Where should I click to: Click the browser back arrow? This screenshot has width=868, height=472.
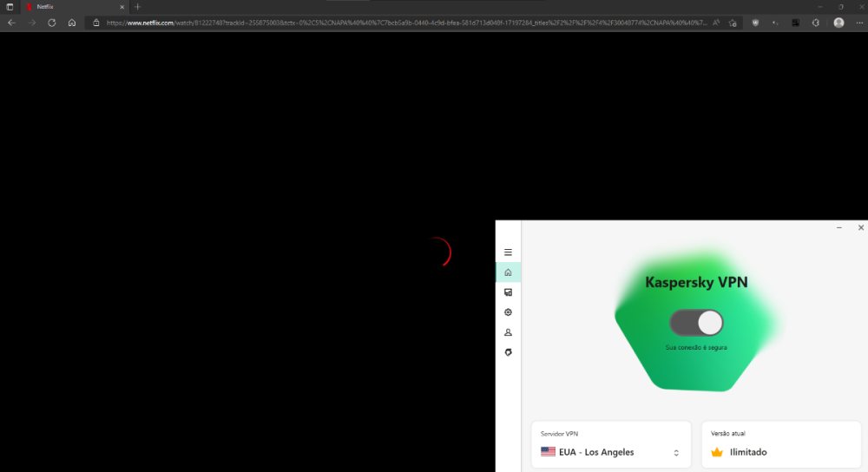tap(11, 23)
